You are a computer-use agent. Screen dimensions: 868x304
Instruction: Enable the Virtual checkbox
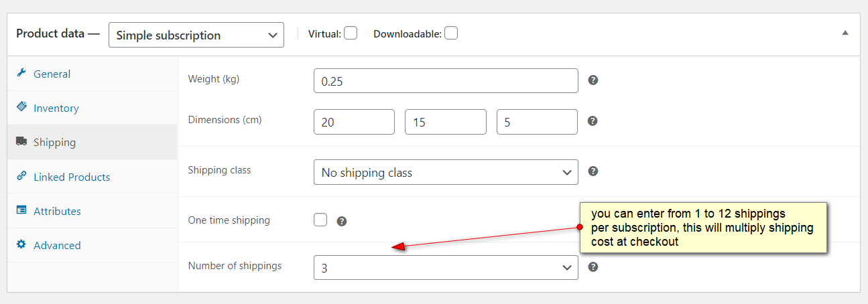point(351,33)
